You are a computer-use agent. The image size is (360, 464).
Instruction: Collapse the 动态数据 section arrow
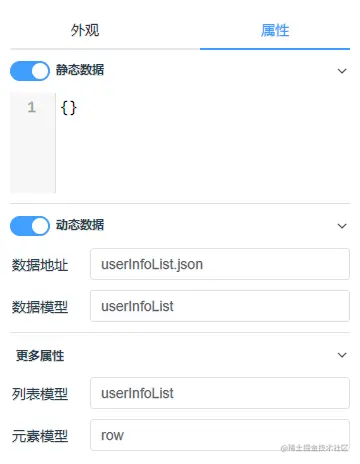[x=342, y=226]
